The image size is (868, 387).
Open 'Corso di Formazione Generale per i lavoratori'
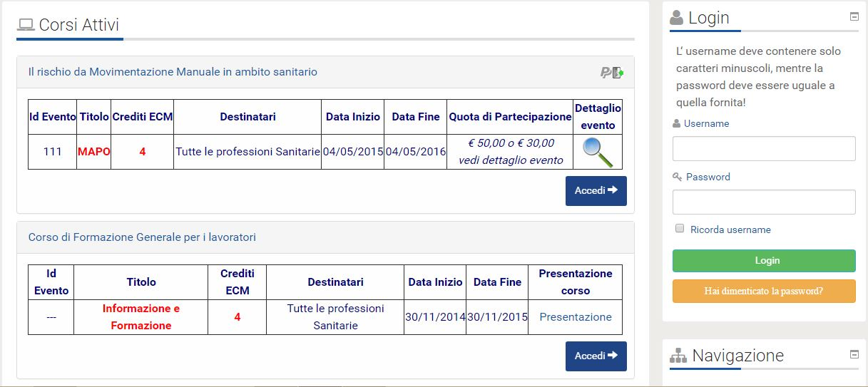tap(142, 237)
